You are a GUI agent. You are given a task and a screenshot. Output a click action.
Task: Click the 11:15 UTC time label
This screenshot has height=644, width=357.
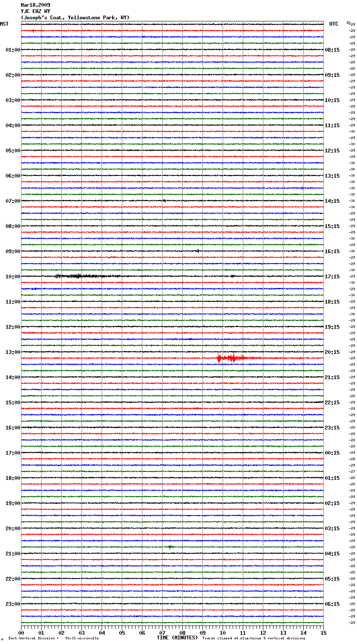pyautogui.click(x=332, y=126)
